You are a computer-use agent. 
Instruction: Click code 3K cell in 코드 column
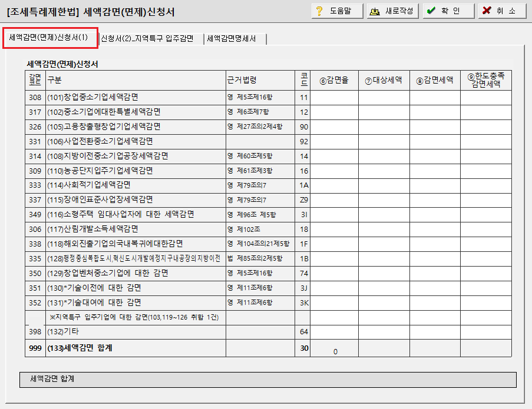[x=303, y=303]
